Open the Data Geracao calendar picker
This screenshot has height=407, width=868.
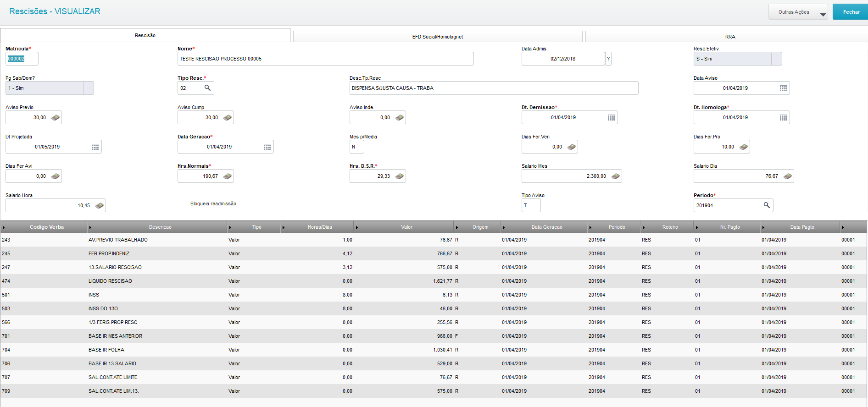pos(267,147)
